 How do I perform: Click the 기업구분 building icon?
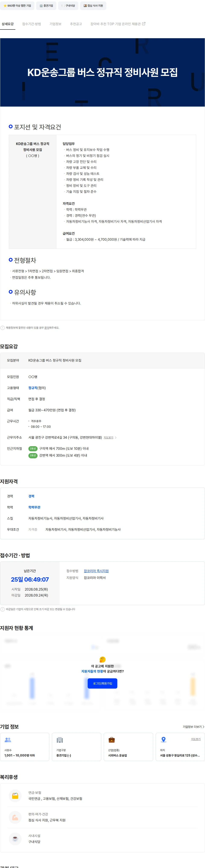coord(60,740)
